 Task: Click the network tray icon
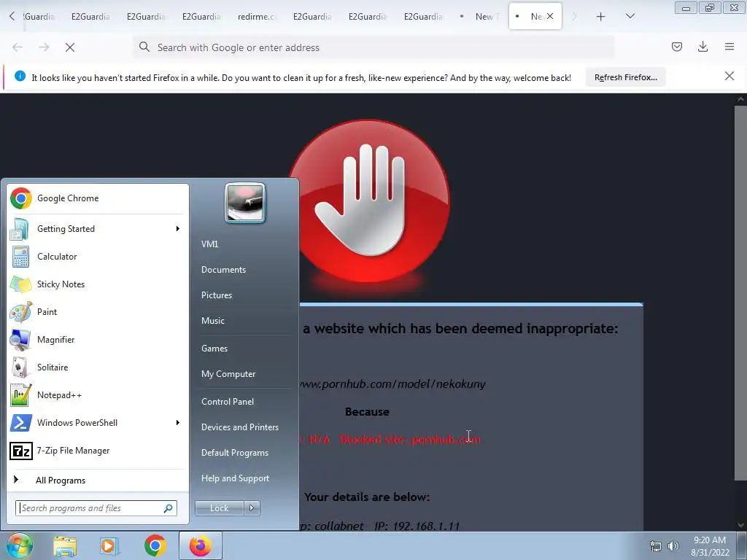pyautogui.click(x=656, y=546)
